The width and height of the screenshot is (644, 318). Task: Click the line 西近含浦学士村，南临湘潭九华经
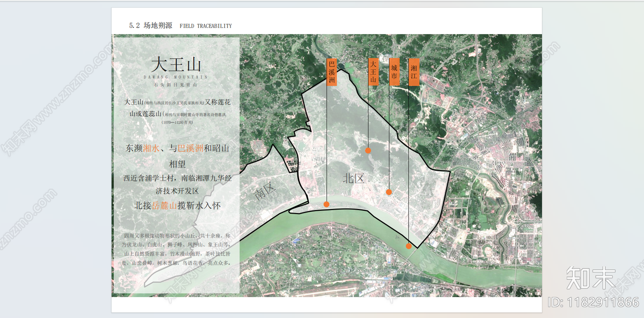tap(177, 178)
